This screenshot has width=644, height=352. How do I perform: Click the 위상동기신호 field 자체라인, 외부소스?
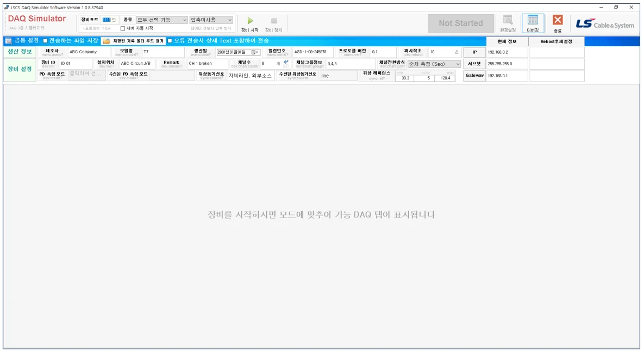coord(251,76)
